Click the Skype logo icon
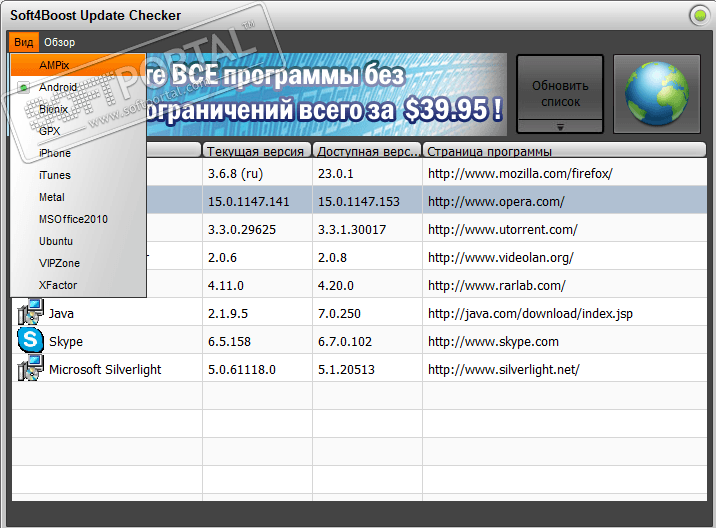The height and width of the screenshot is (528, 716). pyautogui.click(x=31, y=340)
